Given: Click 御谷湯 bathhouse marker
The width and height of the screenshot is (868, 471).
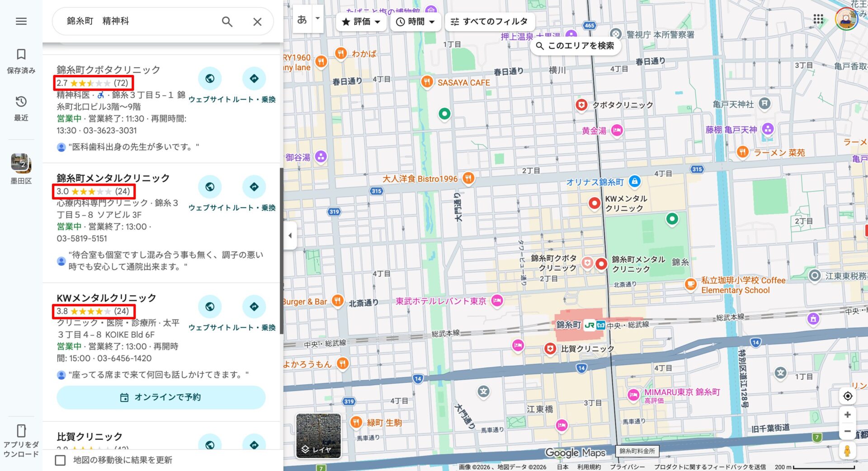Looking at the screenshot, I should [321, 157].
